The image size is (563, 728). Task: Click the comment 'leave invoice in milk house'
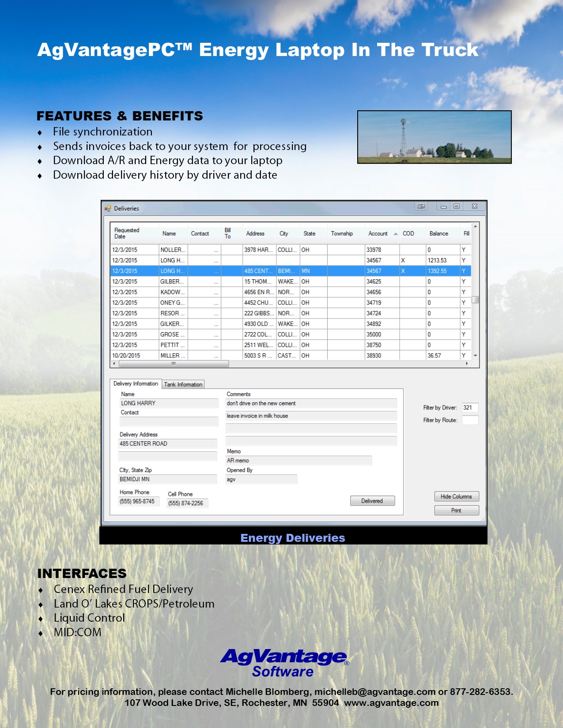pos(311,416)
